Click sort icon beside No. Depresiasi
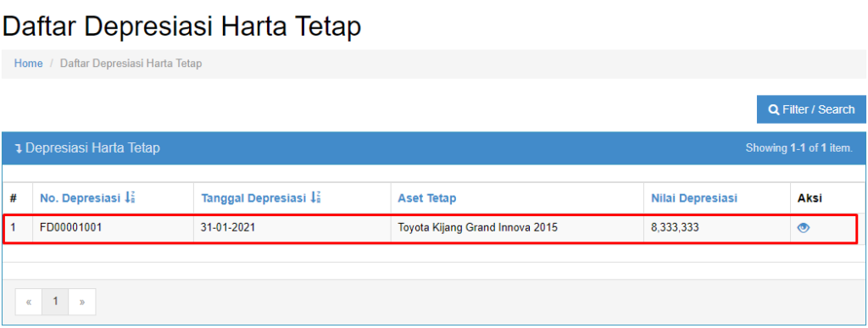Image resolution: width=868 pixels, height=328 pixels. [x=130, y=197]
